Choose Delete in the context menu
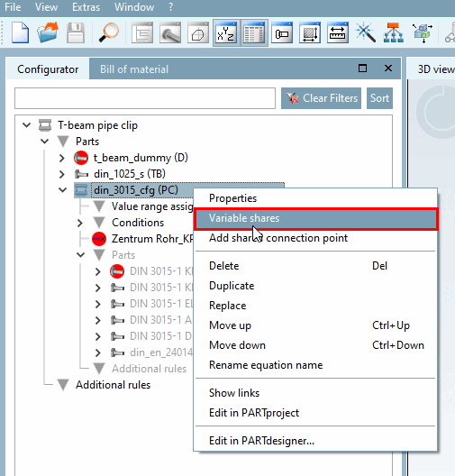 [315, 266]
